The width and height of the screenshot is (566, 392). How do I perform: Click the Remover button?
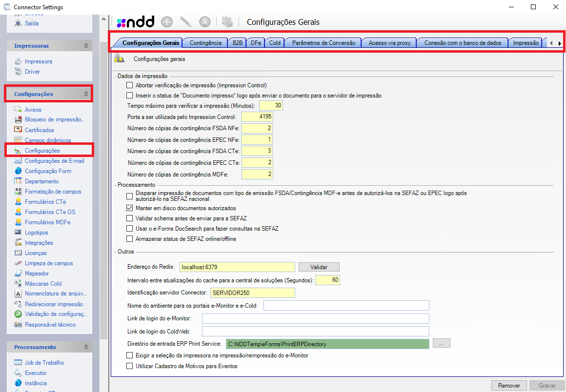tap(509, 386)
